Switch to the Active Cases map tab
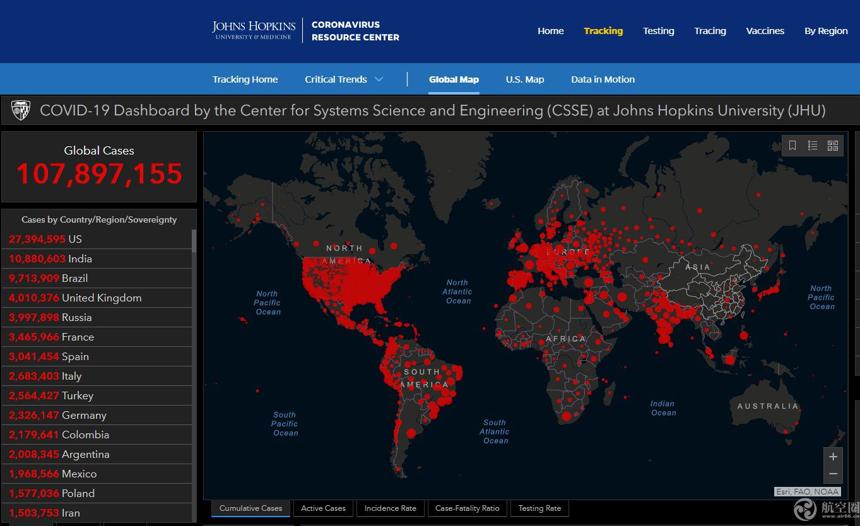860x526 pixels. 323,508
